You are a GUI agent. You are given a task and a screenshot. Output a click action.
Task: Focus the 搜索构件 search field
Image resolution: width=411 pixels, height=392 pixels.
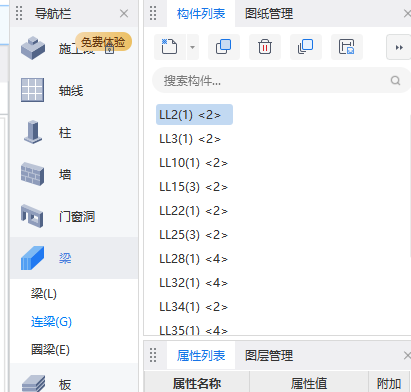(x=281, y=80)
